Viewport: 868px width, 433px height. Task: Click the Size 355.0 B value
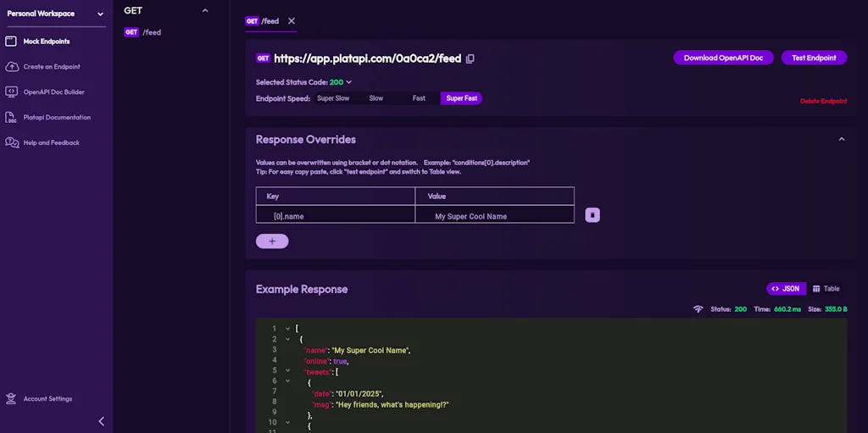836,309
